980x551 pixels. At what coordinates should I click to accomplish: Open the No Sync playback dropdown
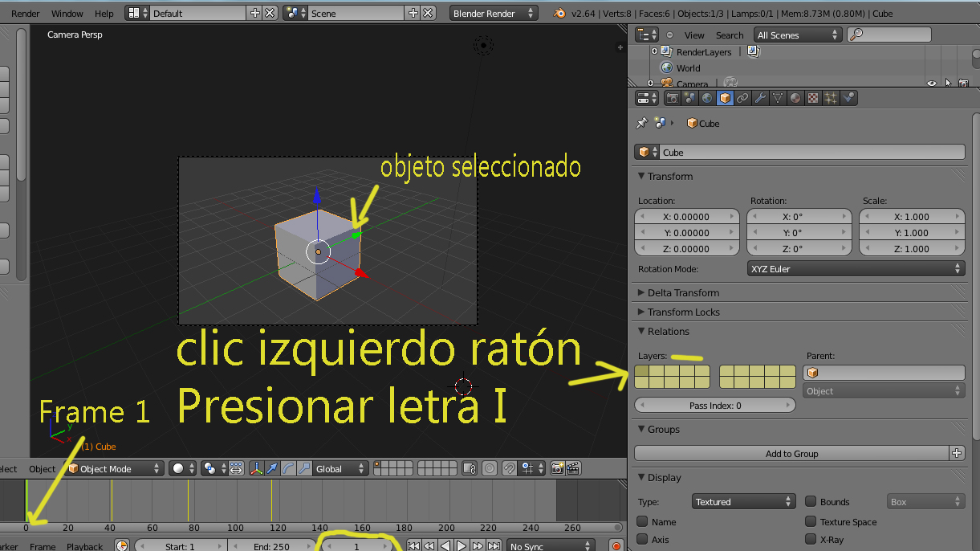coord(551,546)
